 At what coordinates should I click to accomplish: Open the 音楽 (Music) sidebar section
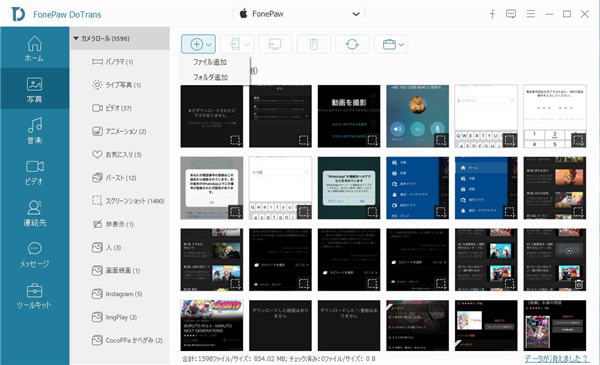tap(34, 130)
